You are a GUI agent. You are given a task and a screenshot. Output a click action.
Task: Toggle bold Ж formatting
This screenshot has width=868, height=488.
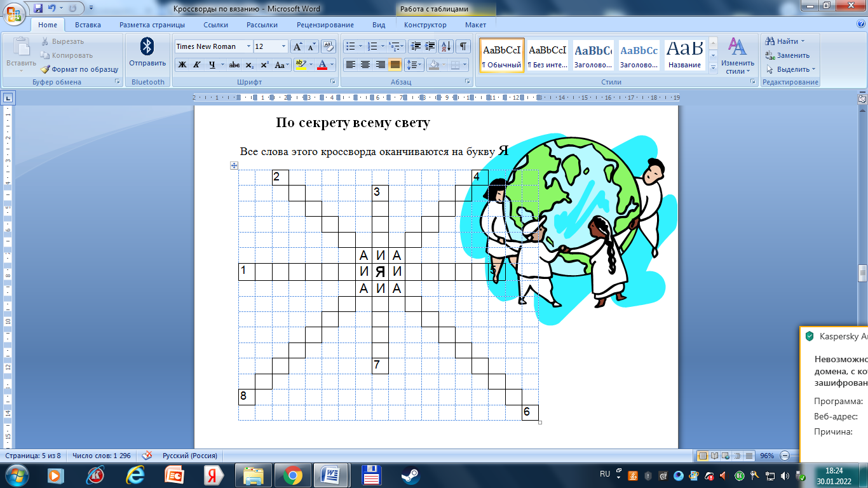[x=182, y=65]
